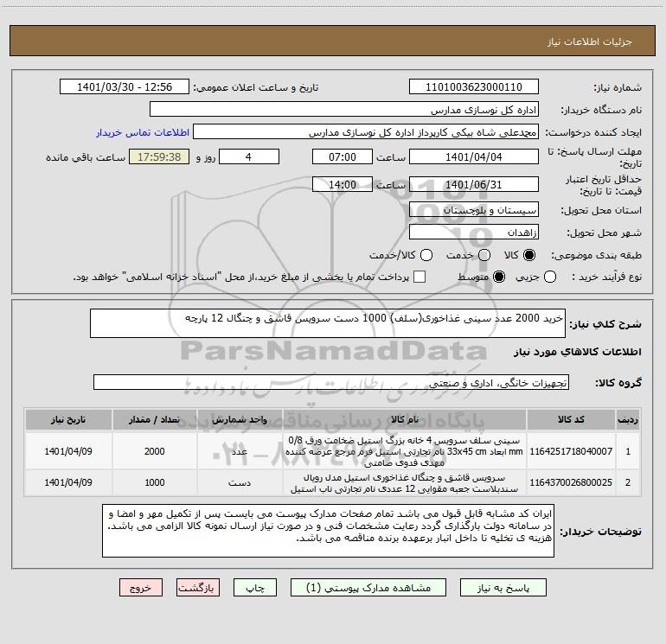This screenshot has width=666, height=644.
Task: Click the buyer notes text area
Action: click(x=328, y=531)
